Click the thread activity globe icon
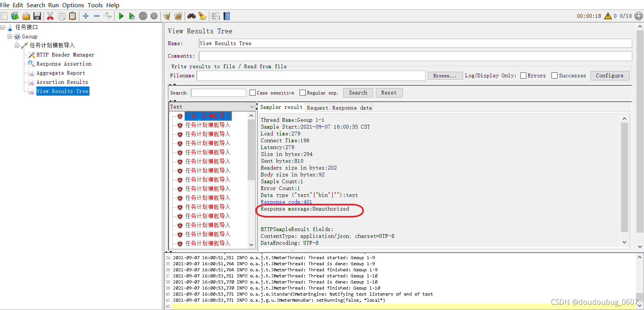The height and width of the screenshot is (310, 644). pyautogui.click(x=639, y=16)
